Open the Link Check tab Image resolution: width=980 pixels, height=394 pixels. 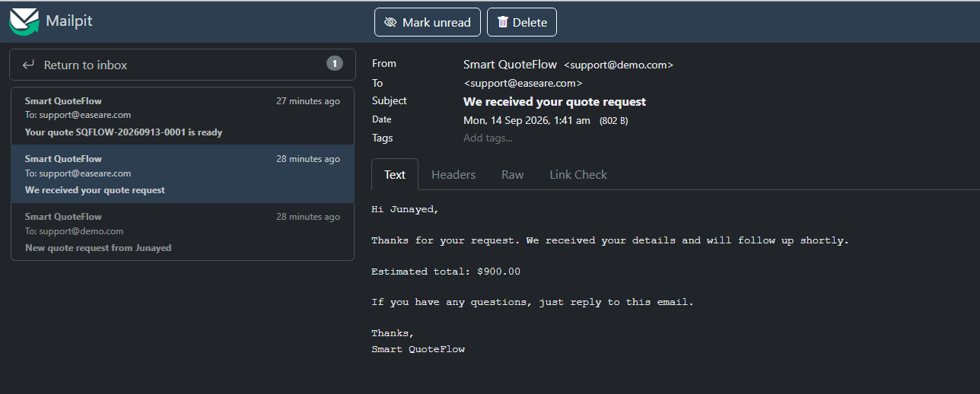click(578, 174)
